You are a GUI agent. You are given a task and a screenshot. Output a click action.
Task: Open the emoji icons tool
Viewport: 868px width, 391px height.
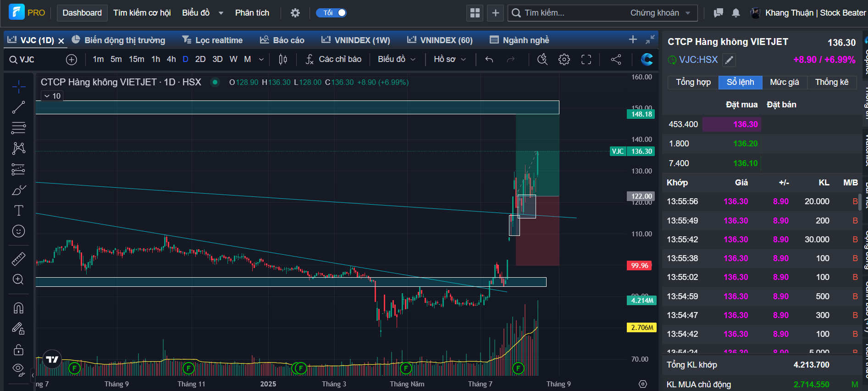19,231
